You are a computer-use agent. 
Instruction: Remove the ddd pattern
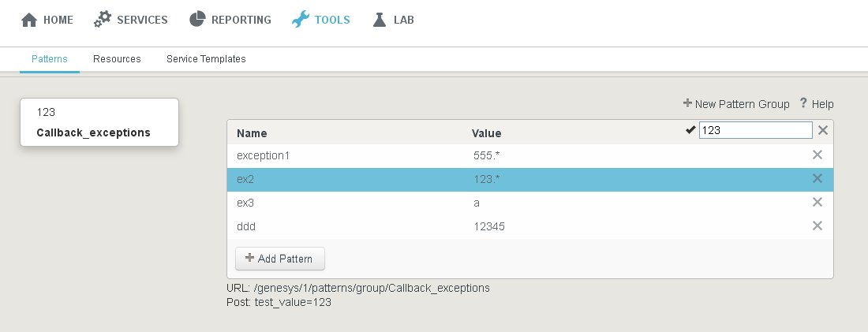(817, 226)
